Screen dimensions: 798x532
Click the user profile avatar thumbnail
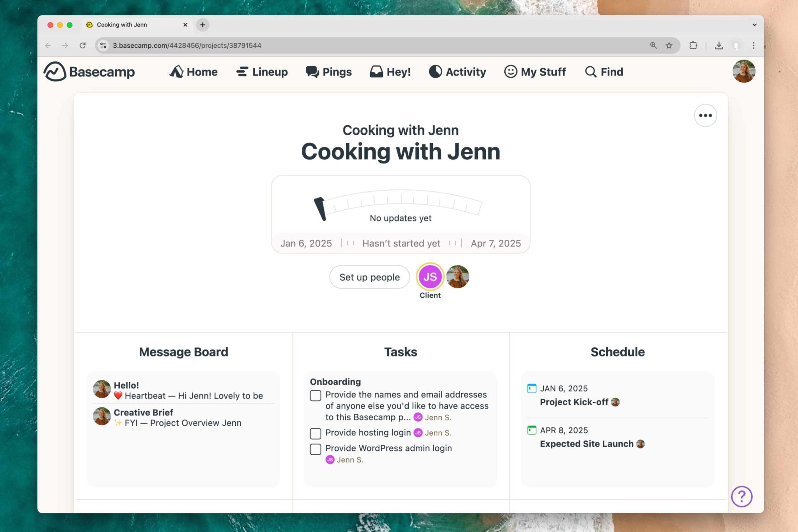point(744,71)
